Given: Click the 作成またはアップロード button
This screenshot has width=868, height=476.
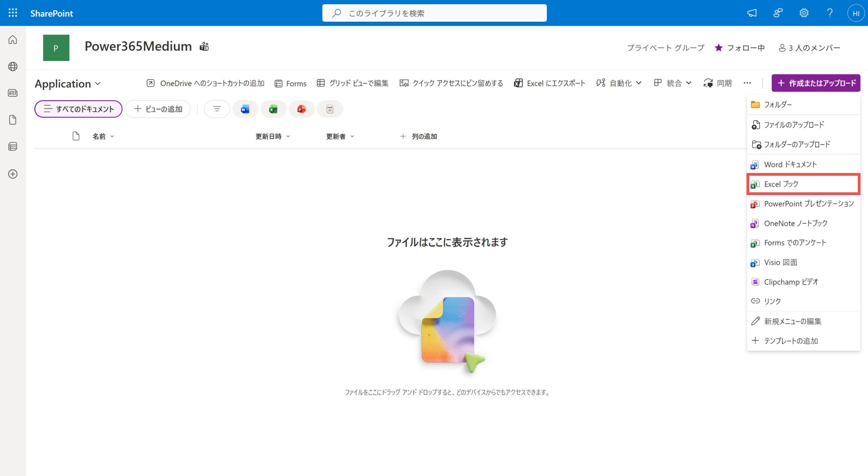Looking at the screenshot, I should tap(815, 83).
